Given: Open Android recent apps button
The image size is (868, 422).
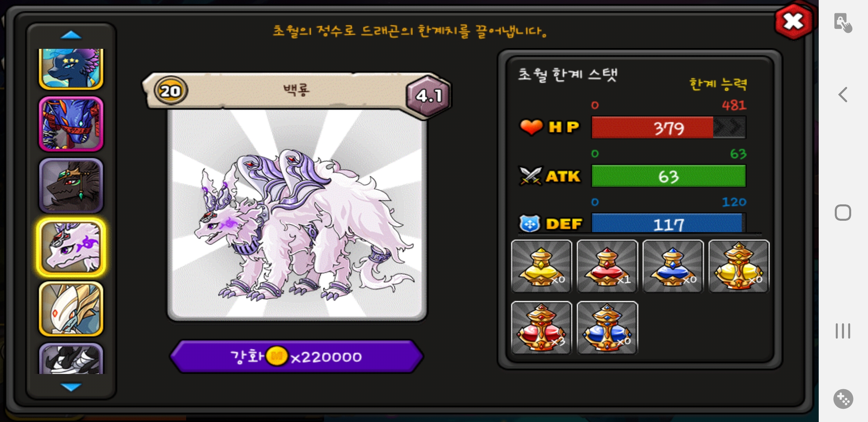Looking at the screenshot, I should click(x=843, y=331).
